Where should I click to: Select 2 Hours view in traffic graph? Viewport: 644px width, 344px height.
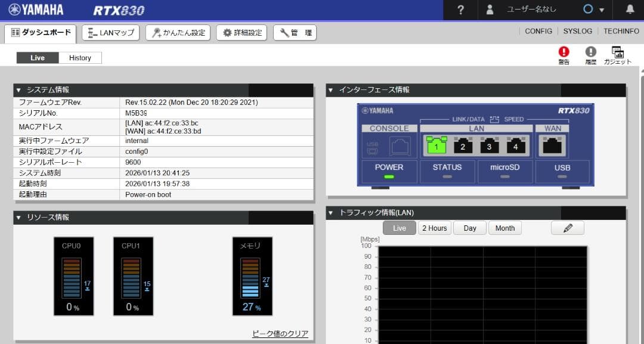pos(434,228)
